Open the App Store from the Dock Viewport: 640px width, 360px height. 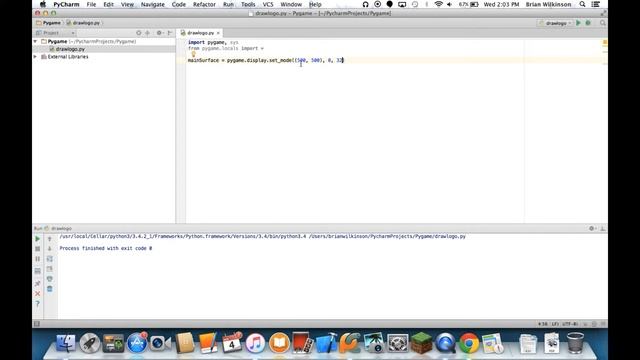(x=137, y=343)
